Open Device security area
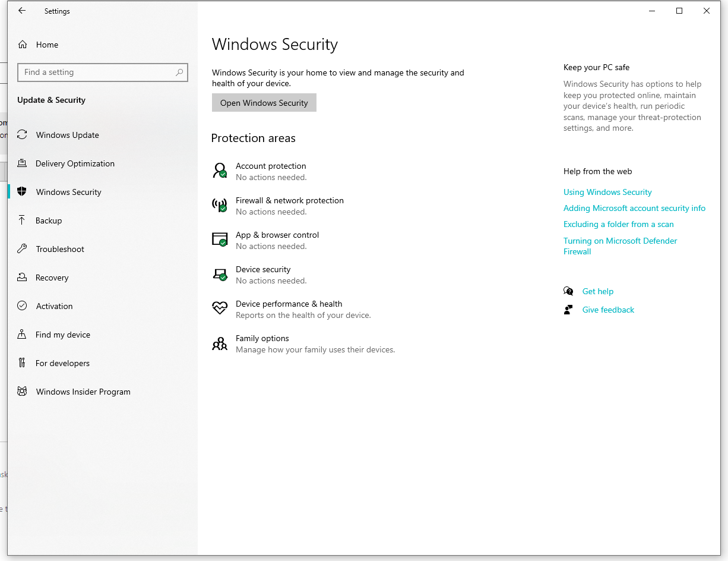728x561 pixels. [259, 275]
